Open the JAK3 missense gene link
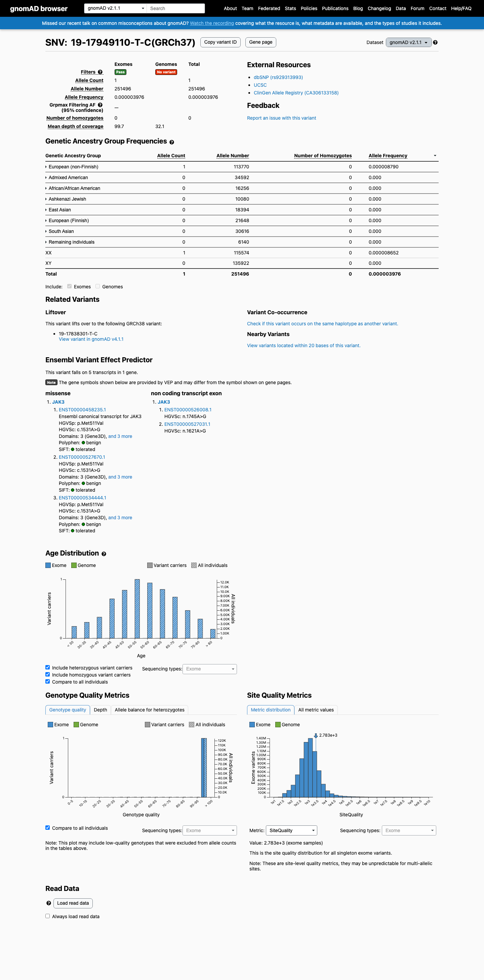 click(x=58, y=402)
